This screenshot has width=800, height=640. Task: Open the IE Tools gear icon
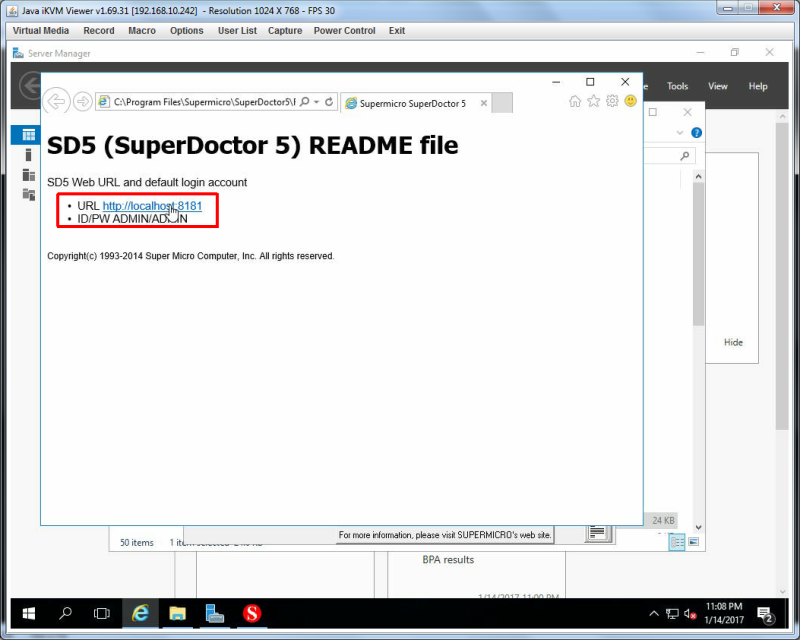pos(612,101)
